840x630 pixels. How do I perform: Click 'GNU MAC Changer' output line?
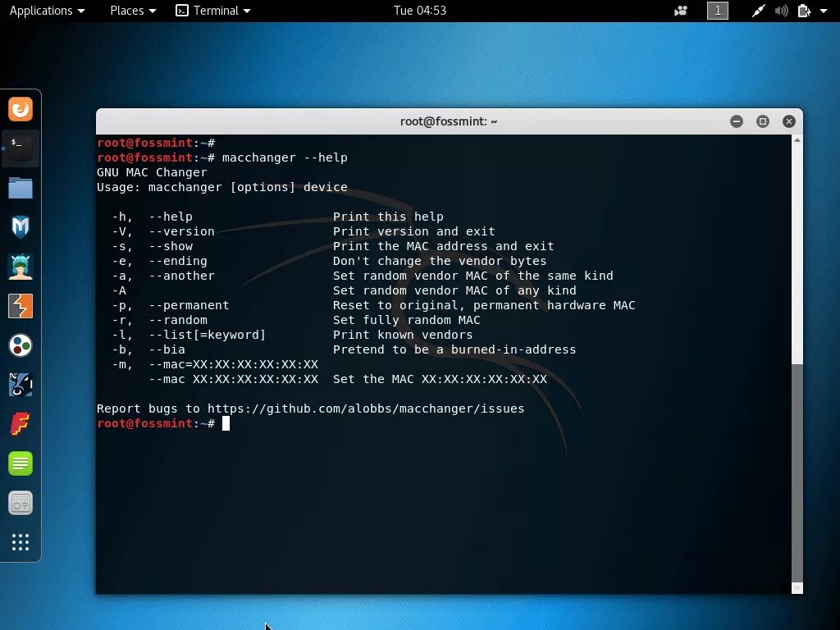point(152,172)
